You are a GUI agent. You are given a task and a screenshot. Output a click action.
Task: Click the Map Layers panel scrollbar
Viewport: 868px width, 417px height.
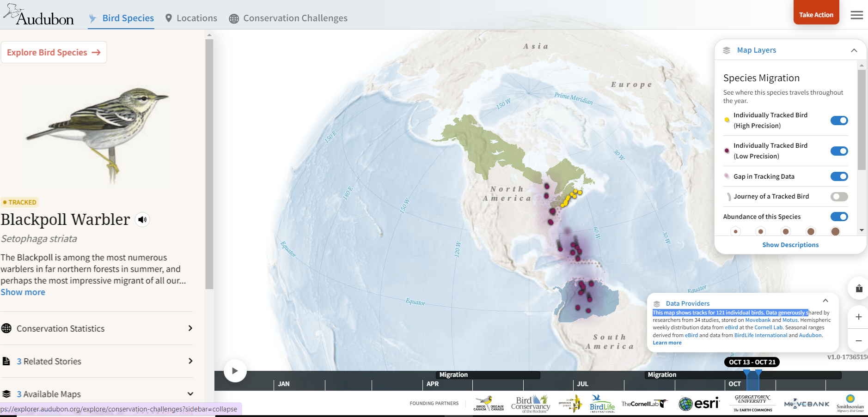coord(862,120)
